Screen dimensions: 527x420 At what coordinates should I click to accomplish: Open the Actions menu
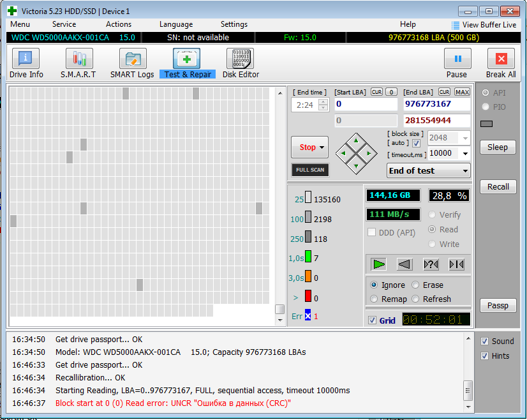coord(118,24)
